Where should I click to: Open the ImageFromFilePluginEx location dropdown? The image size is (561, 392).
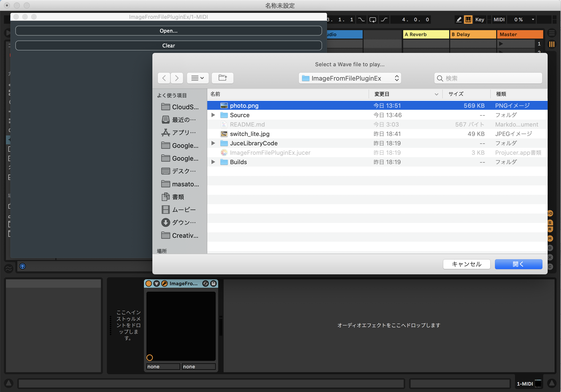point(350,78)
